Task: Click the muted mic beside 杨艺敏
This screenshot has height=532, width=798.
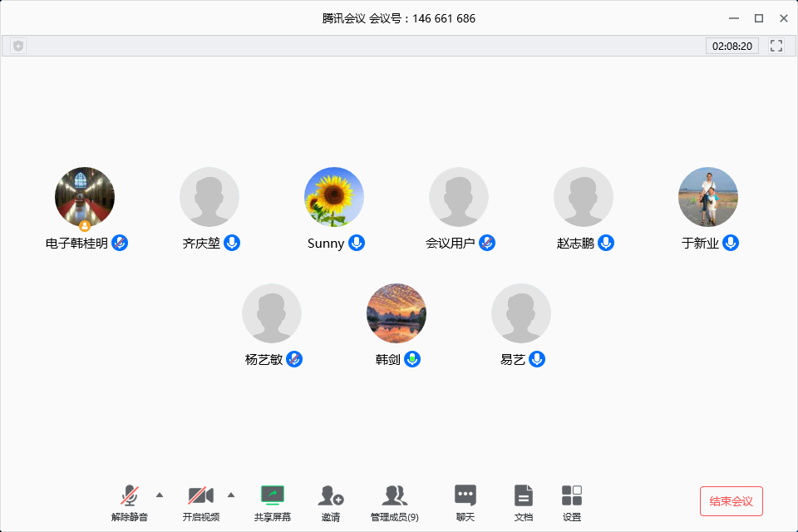Action: coord(294,359)
